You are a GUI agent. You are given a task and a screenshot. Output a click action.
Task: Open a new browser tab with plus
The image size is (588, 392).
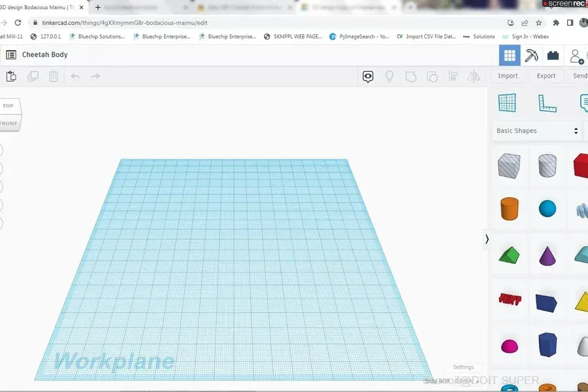tap(98, 7)
